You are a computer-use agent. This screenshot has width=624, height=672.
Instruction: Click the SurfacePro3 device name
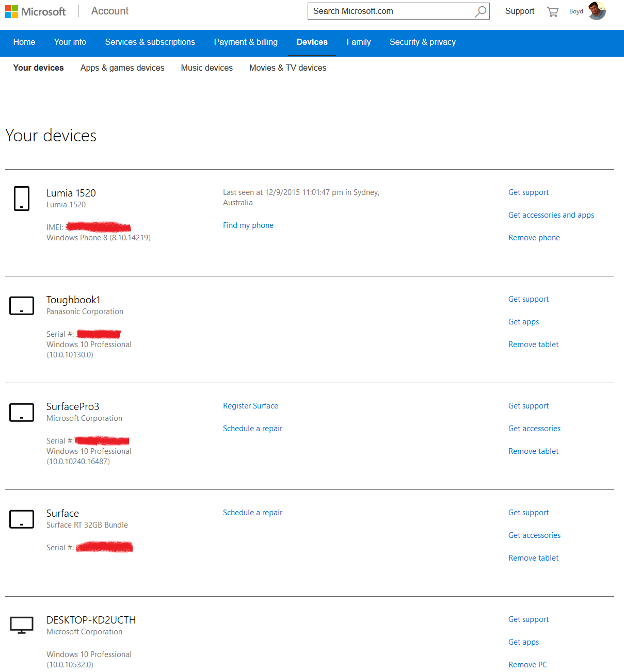pyautogui.click(x=73, y=406)
